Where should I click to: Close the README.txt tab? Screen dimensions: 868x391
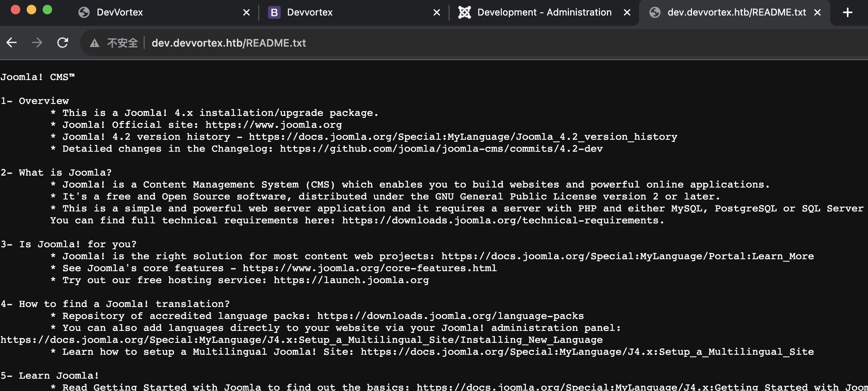coord(817,12)
